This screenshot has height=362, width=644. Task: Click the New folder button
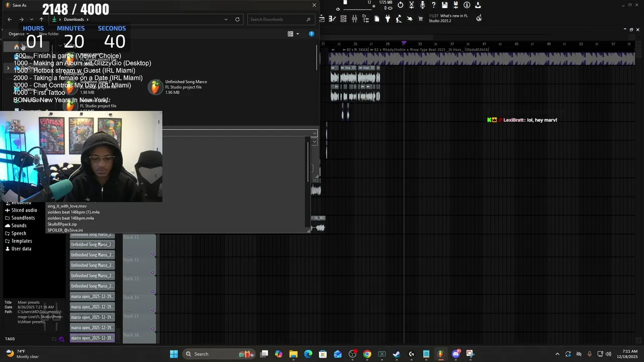click(x=49, y=34)
